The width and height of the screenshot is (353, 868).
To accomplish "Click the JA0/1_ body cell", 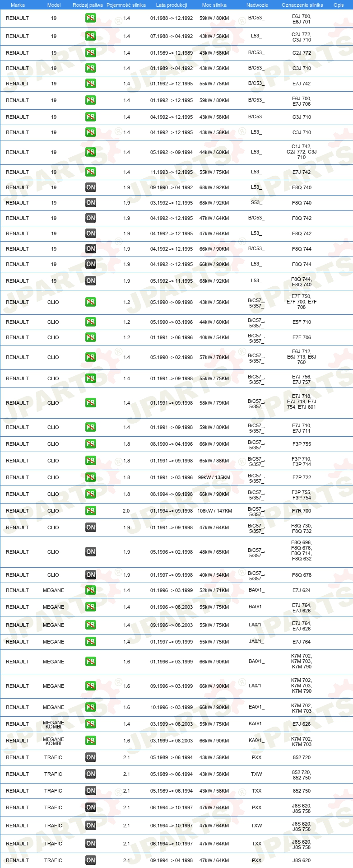I will tap(256, 641).
